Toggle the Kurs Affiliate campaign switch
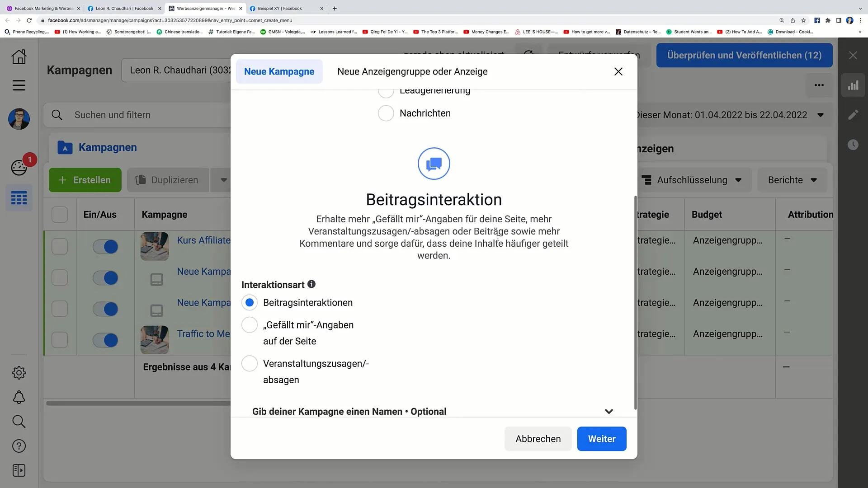Screen dimensions: 868x488 pyautogui.click(x=105, y=247)
